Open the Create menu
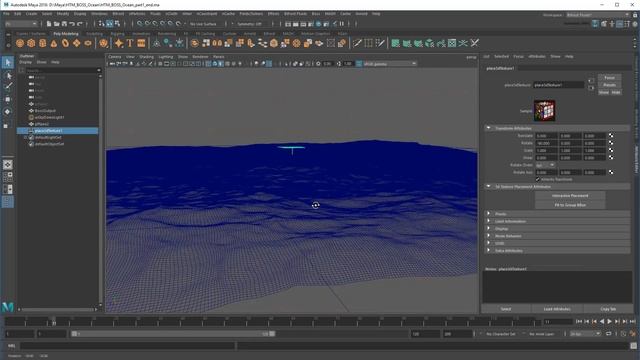The width and height of the screenshot is (640, 360). click(31, 14)
